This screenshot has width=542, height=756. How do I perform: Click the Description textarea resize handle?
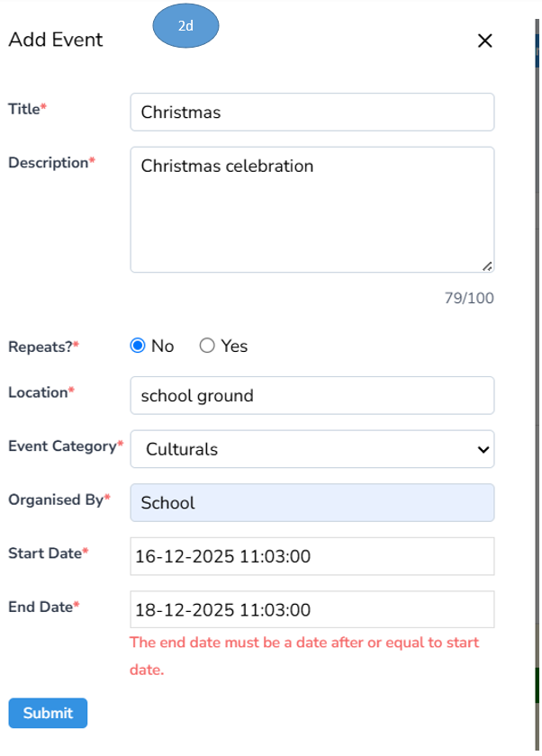[x=489, y=265]
